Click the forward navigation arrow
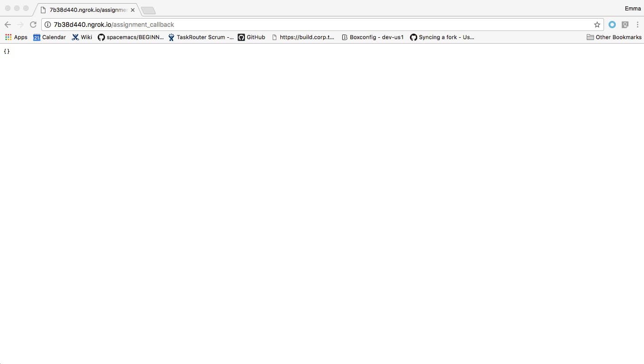This screenshot has height=364, width=644. 20,24
